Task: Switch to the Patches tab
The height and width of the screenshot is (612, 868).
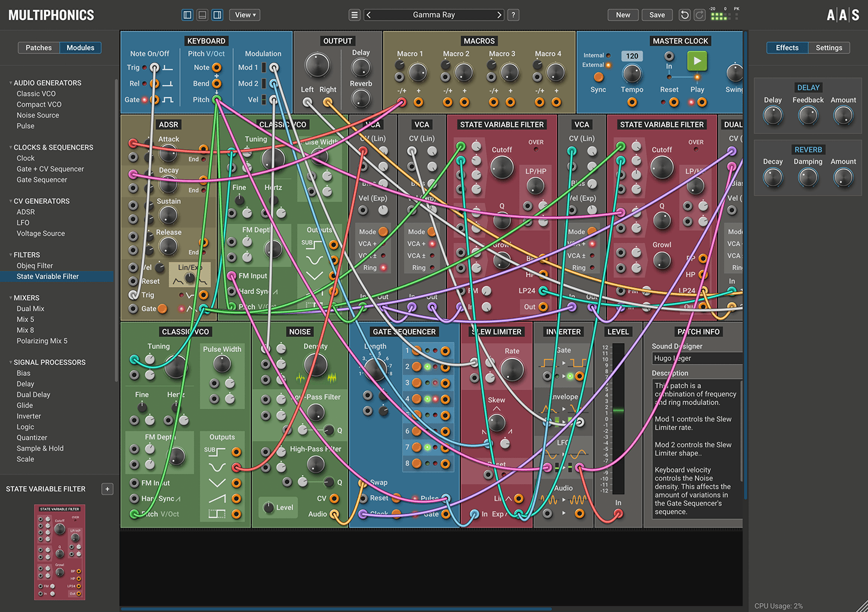Action: [x=38, y=47]
